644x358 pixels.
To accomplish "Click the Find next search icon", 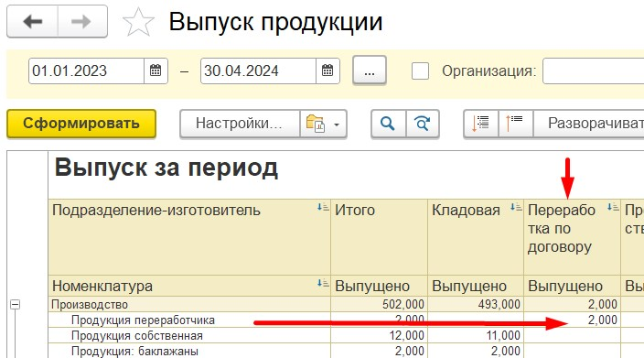I will (x=423, y=124).
